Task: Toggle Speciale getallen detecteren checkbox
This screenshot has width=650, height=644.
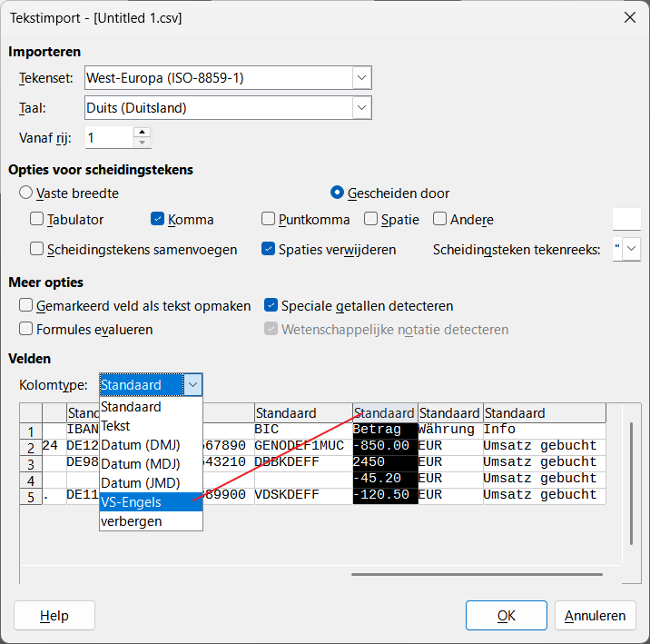Action: 271,306
